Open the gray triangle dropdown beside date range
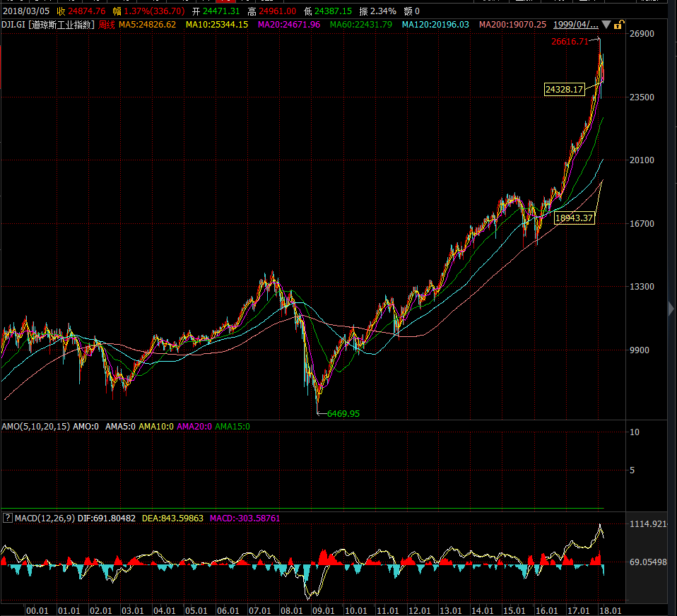This screenshot has height=616, width=677. click(606, 25)
